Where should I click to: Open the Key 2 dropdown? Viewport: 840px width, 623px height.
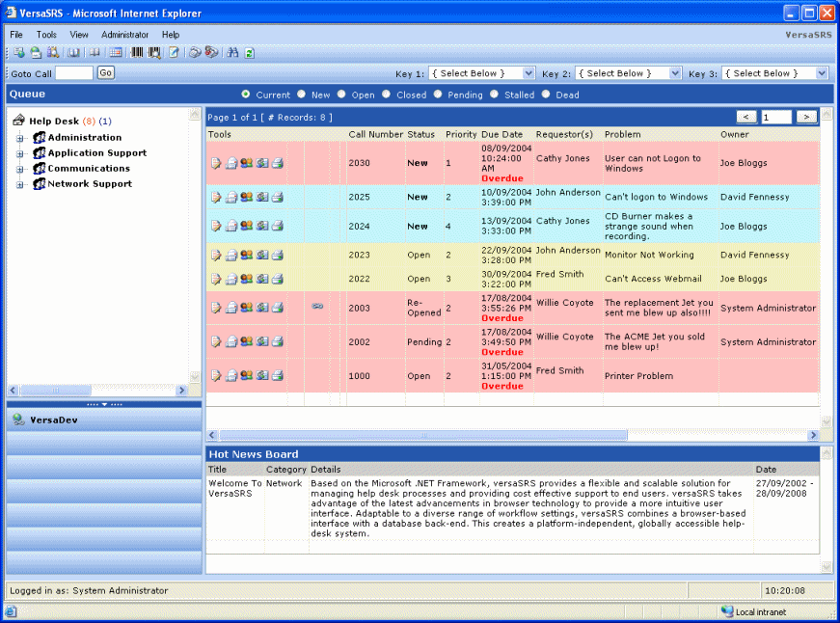pos(675,73)
